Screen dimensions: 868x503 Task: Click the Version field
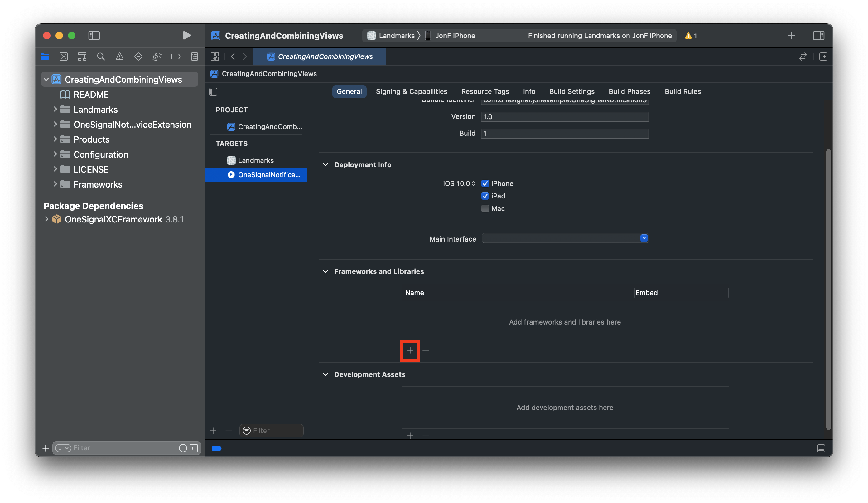tap(565, 116)
